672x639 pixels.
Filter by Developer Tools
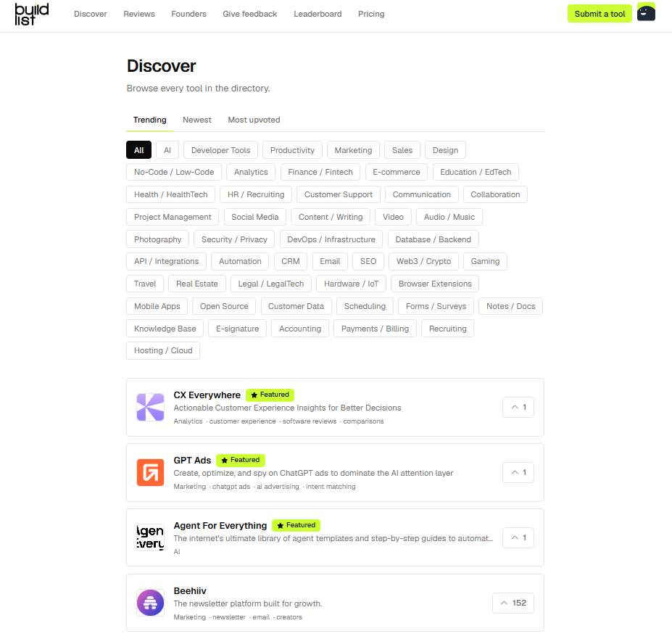pos(220,150)
